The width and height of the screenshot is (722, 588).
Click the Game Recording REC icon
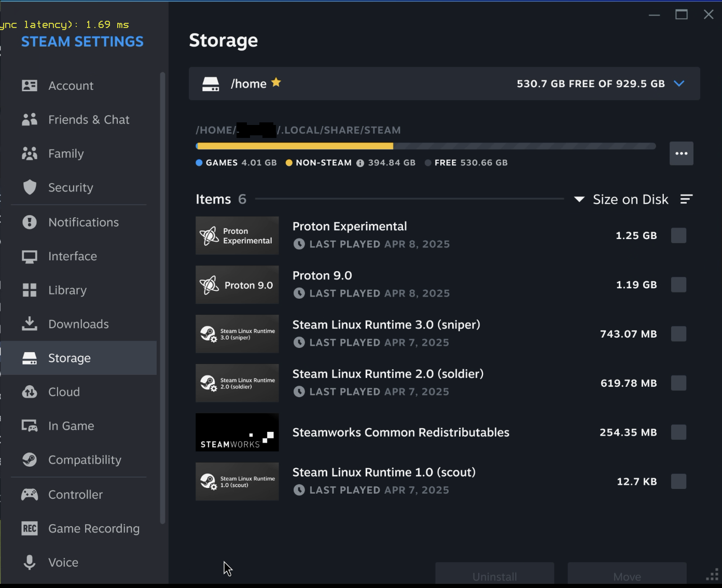pyautogui.click(x=30, y=528)
